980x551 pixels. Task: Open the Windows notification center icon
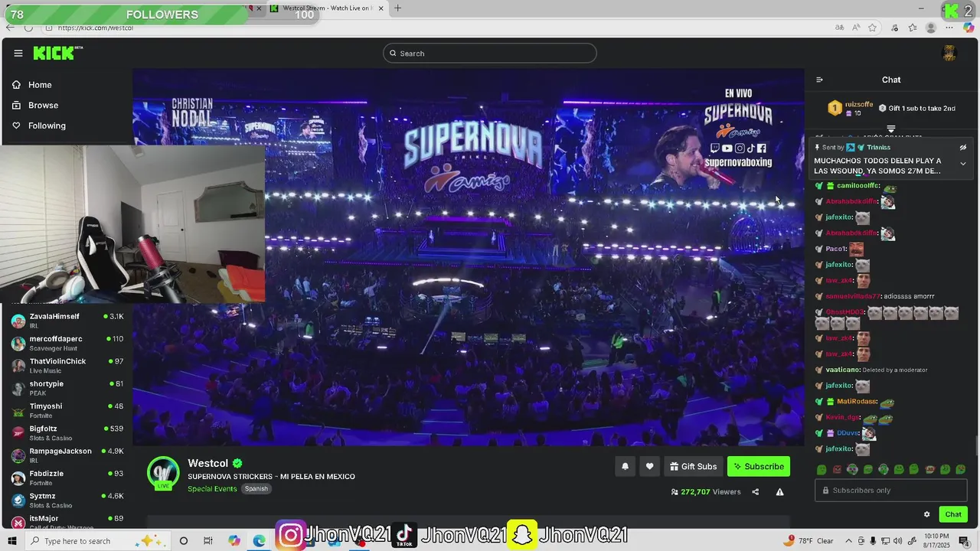(965, 541)
